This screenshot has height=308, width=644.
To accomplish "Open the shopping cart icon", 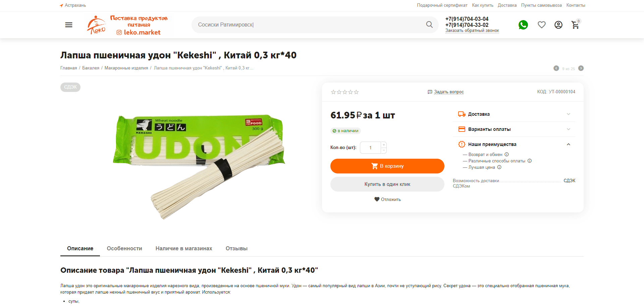I will click(x=575, y=25).
